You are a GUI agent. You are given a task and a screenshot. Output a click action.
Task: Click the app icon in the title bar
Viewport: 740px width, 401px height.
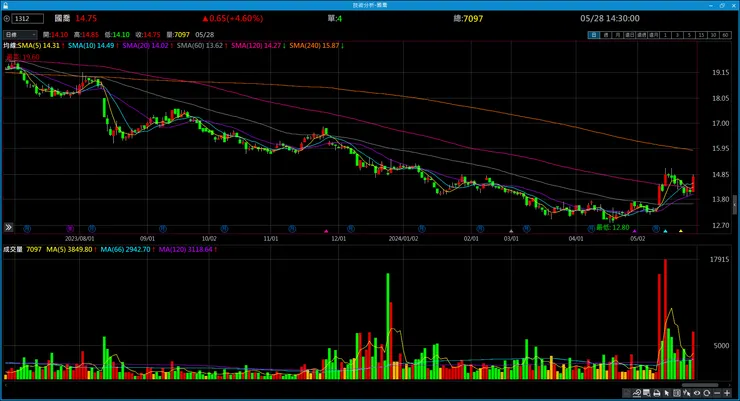pos(5,5)
